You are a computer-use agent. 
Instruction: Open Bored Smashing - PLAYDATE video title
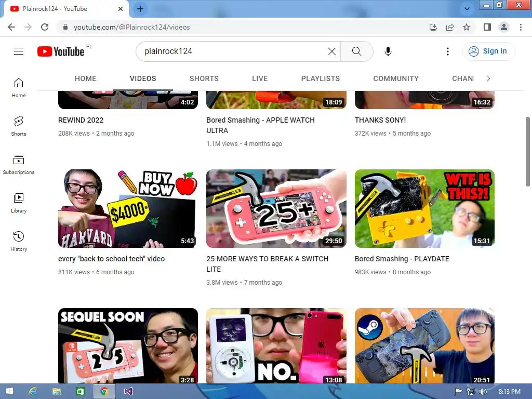click(402, 259)
